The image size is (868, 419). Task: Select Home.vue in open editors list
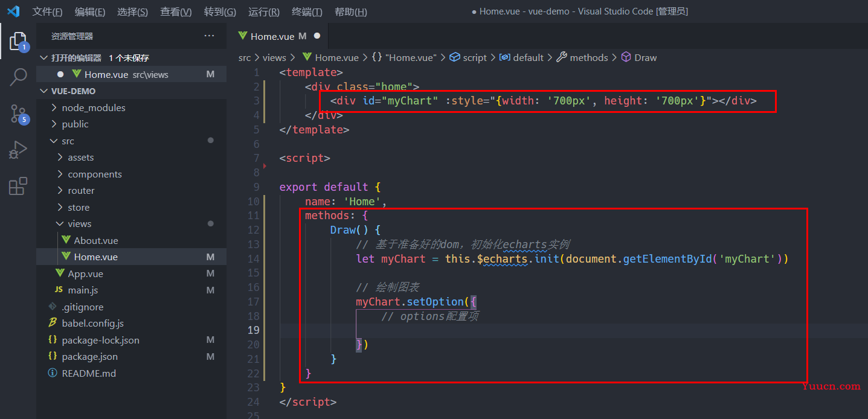pos(131,74)
